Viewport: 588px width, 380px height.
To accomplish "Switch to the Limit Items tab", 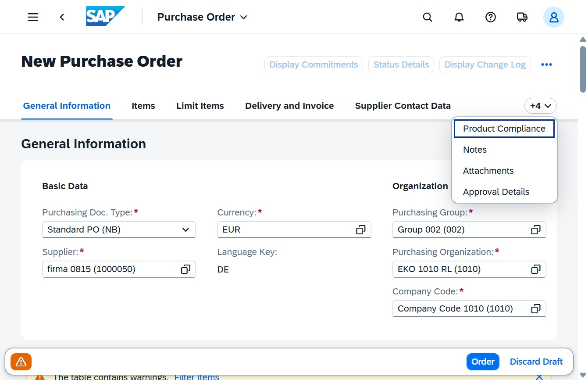I will [x=200, y=106].
